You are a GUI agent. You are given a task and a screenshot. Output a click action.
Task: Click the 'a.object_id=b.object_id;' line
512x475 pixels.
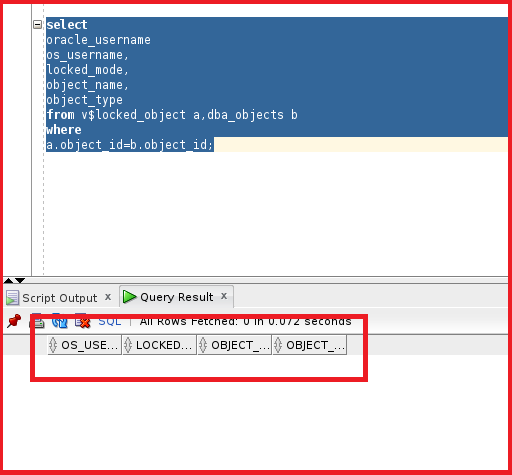point(130,145)
